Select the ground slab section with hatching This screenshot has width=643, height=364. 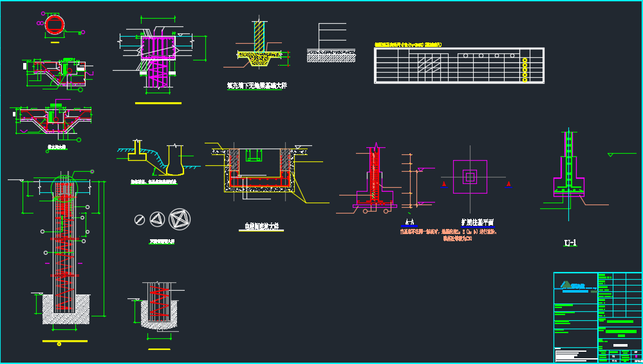[331, 42]
